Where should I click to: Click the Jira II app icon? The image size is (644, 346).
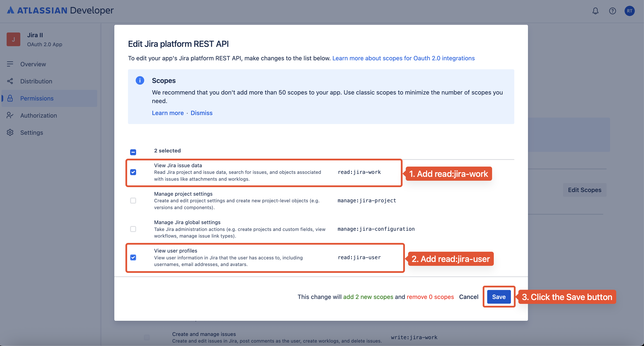point(13,39)
